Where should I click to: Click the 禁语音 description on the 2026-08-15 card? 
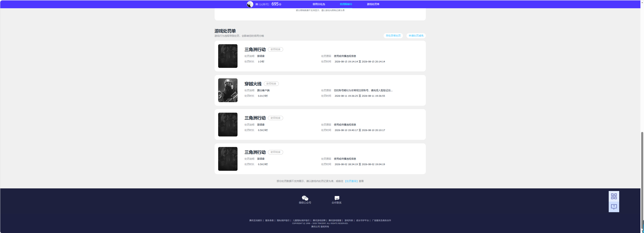click(x=261, y=56)
